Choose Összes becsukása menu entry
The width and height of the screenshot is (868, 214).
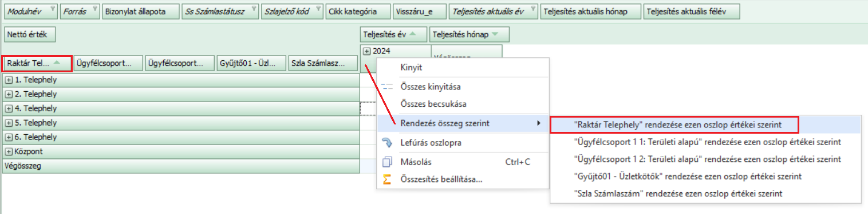(463, 104)
